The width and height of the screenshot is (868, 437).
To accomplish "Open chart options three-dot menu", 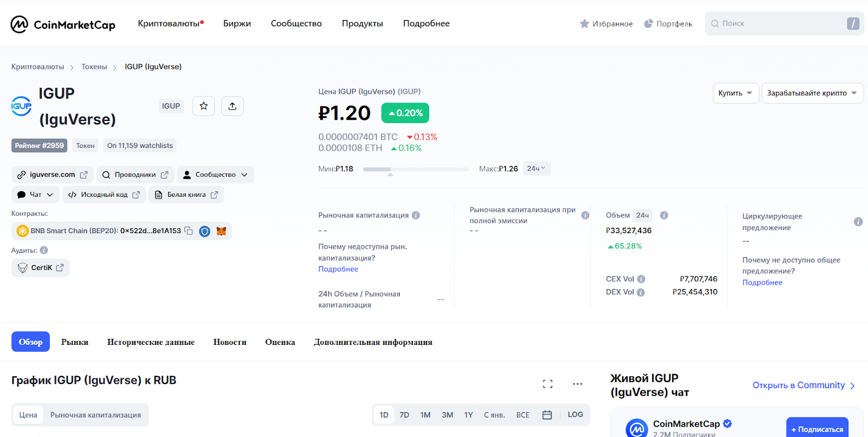I will [577, 384].
